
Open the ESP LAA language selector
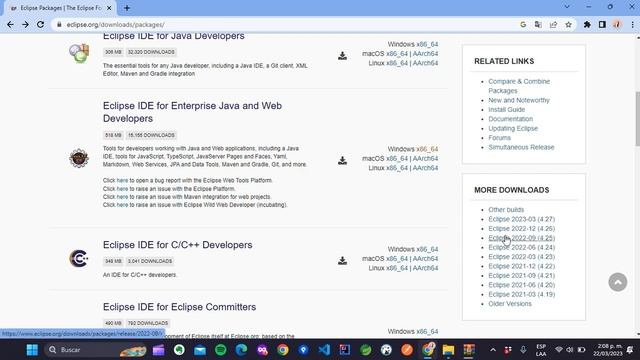pyautogui.click(x=541, y=350)
